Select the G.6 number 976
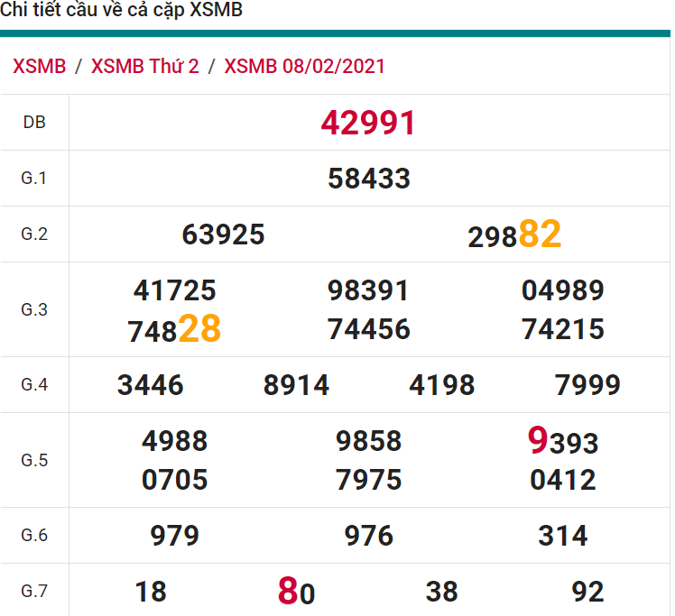Viewport: 675px width, 616px height. (x=368, y=537)
